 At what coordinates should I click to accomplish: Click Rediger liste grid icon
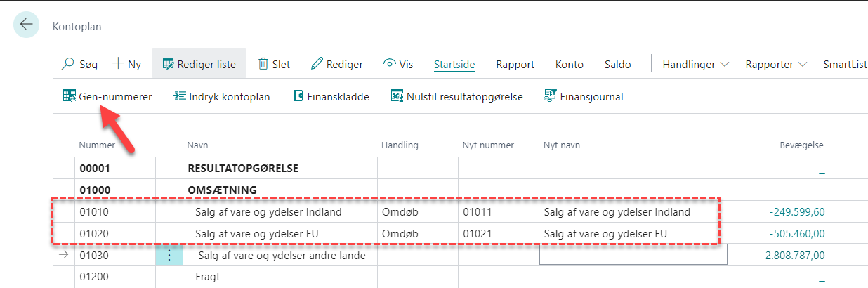pos(168,64)
